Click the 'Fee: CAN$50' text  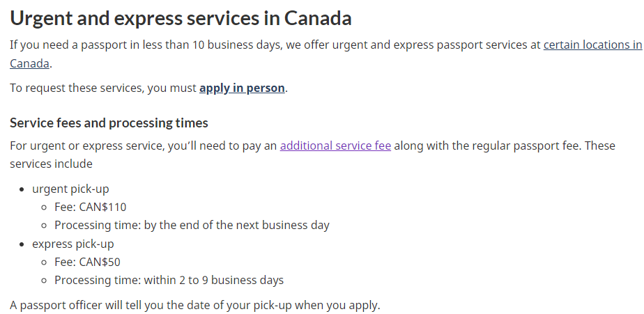(88, 262)
